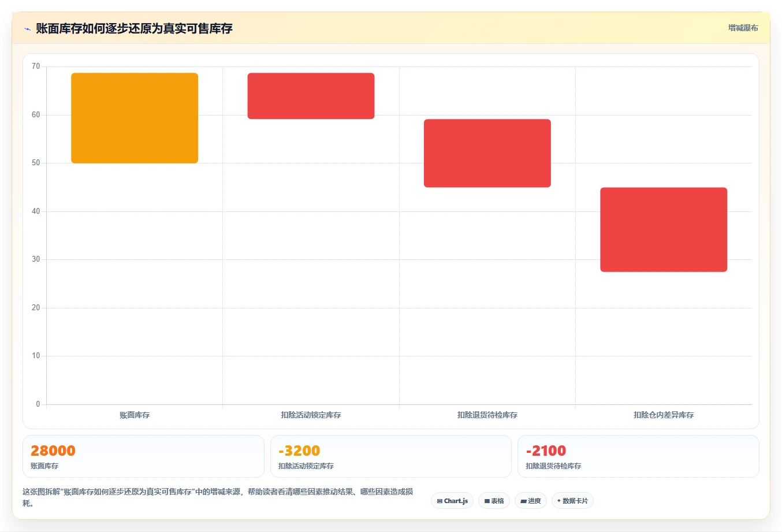782x532 pixels.
Task: Click the 表格 tag
Action: (494, 501)
